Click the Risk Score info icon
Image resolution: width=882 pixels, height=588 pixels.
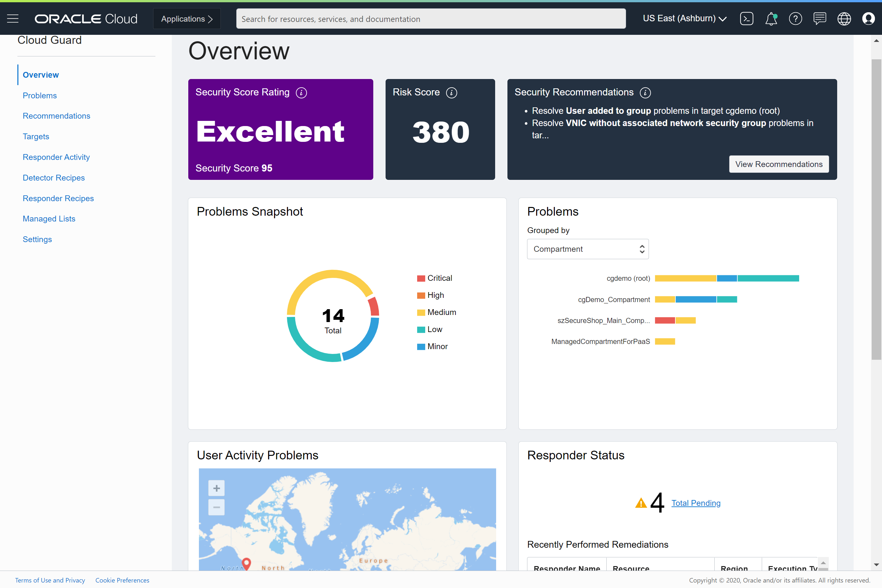(452, 93)
